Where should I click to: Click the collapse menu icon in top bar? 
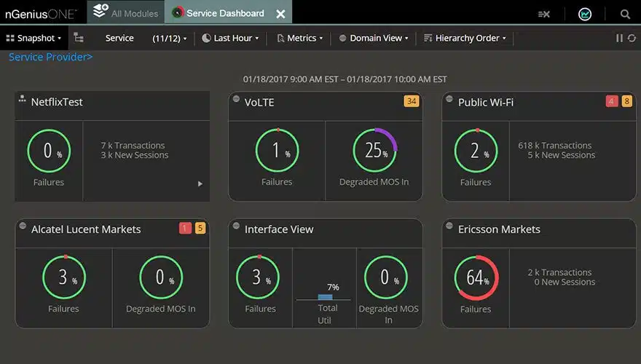(x=543, y=15)
